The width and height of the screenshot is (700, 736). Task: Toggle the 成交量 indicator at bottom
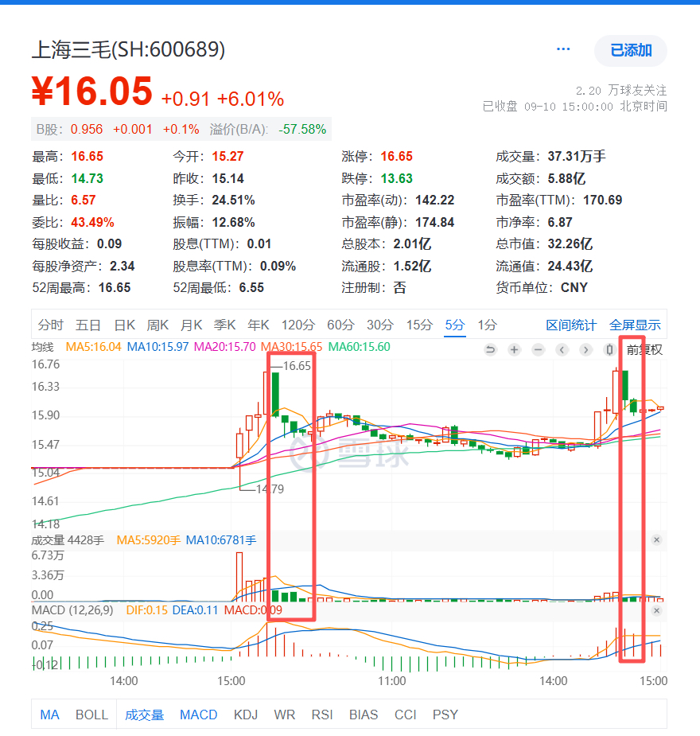tap(145, 715)
